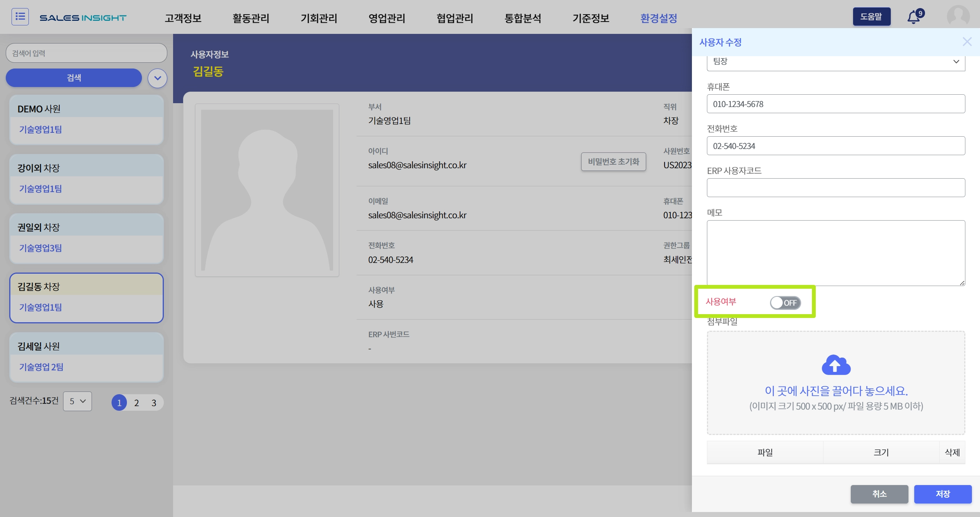Open the 영업관리 menu
The width and height of the screenshot is (980, 517).
[387, 18]
